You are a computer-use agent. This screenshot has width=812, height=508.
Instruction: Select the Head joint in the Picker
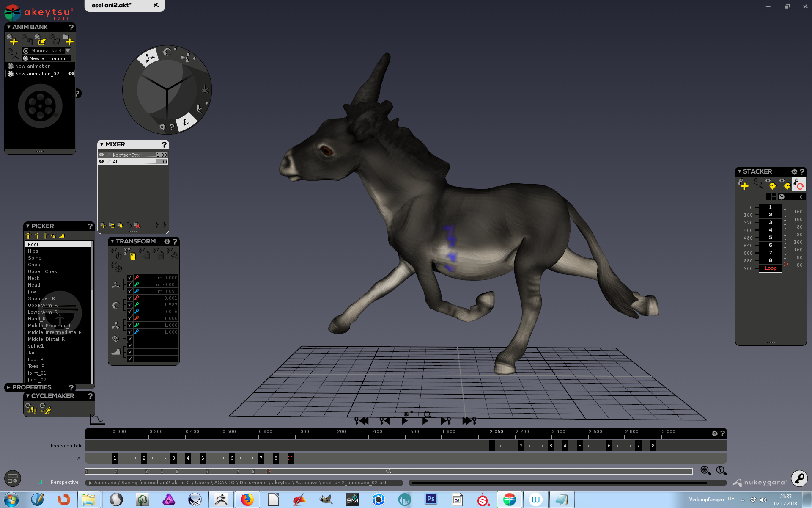coord(34,285)
